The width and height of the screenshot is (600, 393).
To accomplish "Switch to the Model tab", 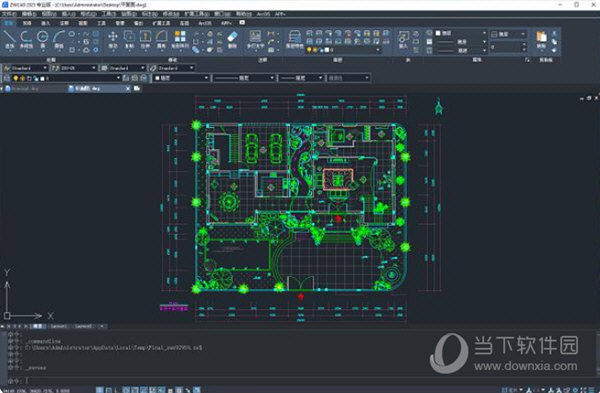I will pos(38,326).
